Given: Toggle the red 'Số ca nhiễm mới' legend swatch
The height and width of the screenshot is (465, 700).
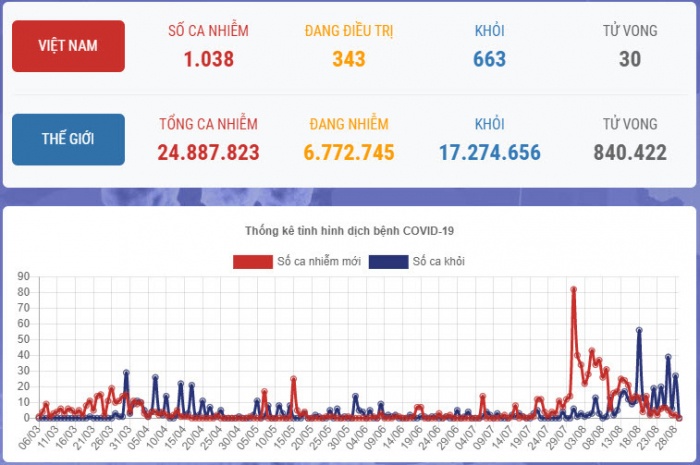Looking at the screenshot, I should tap(253, 262).
